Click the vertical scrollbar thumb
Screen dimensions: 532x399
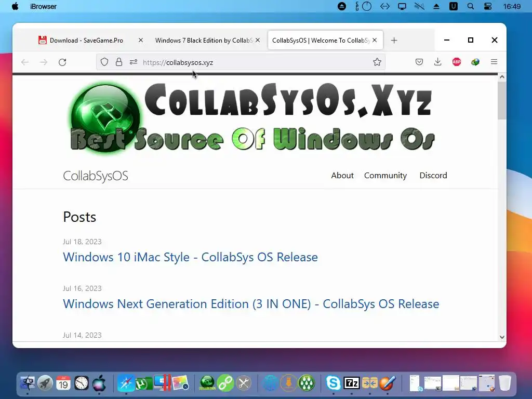502,100
